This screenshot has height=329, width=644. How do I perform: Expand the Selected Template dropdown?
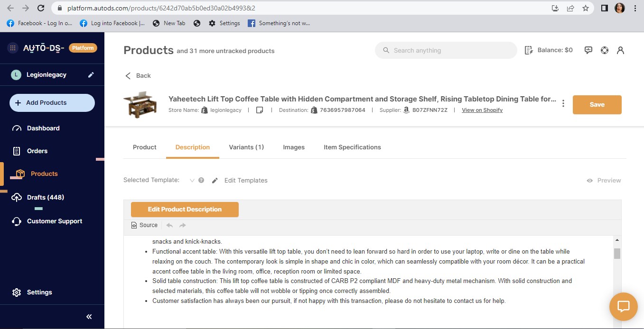pyautogui.click(x=192, y=180)
